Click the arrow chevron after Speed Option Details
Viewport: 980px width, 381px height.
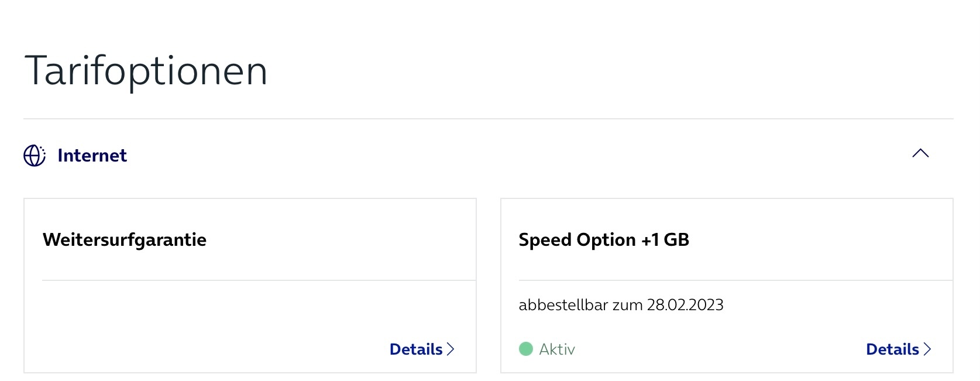click(x=927, y=349)
